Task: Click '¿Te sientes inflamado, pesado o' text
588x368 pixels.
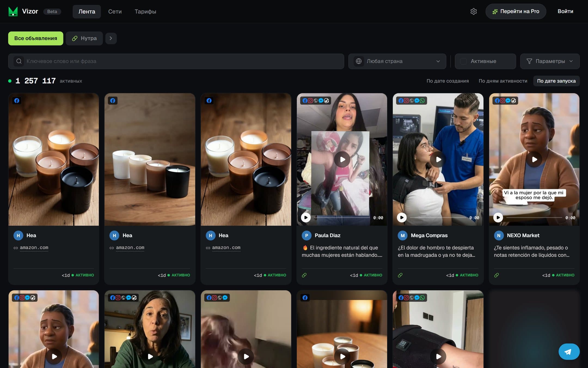Action: click(531, 248)
